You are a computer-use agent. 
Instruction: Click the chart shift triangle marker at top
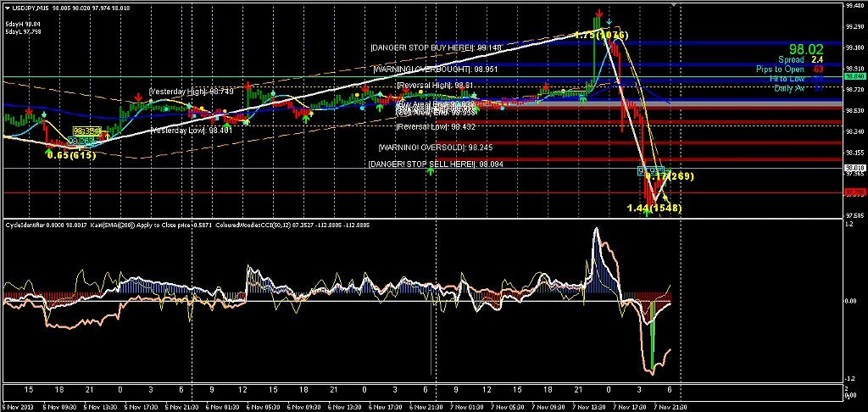click(x=673, y=4)
